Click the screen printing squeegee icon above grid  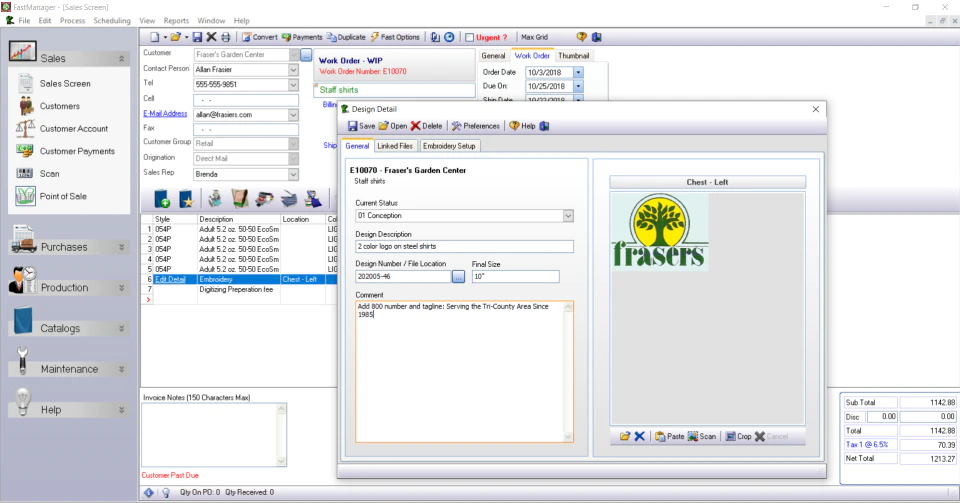239,199
